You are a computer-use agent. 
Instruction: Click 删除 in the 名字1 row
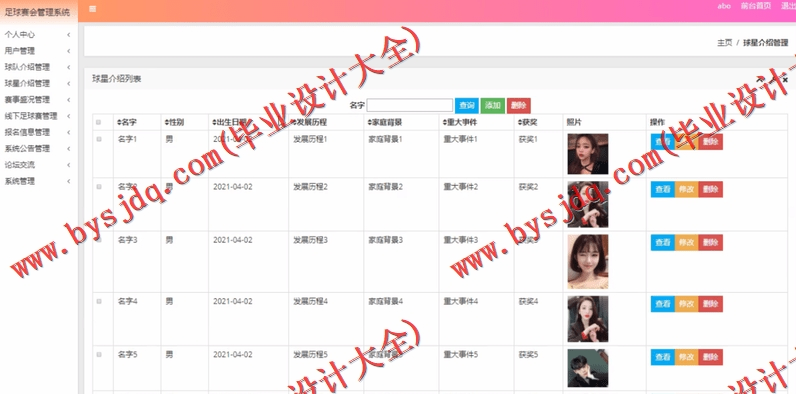[711, 142]
